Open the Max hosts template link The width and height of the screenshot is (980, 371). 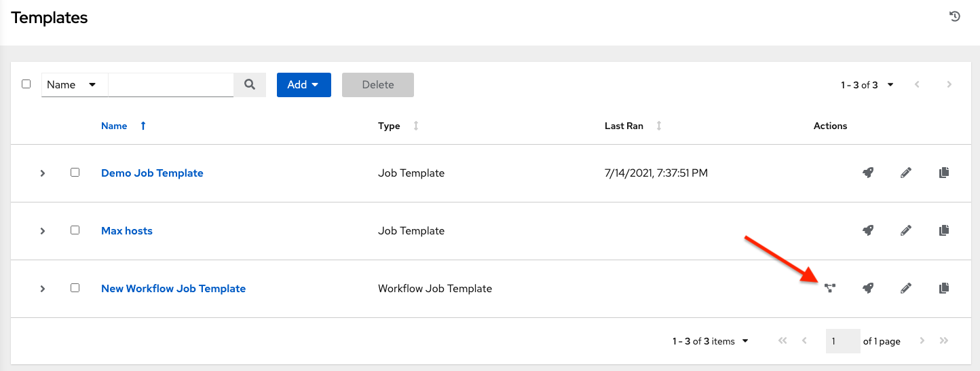pos(127,231)
